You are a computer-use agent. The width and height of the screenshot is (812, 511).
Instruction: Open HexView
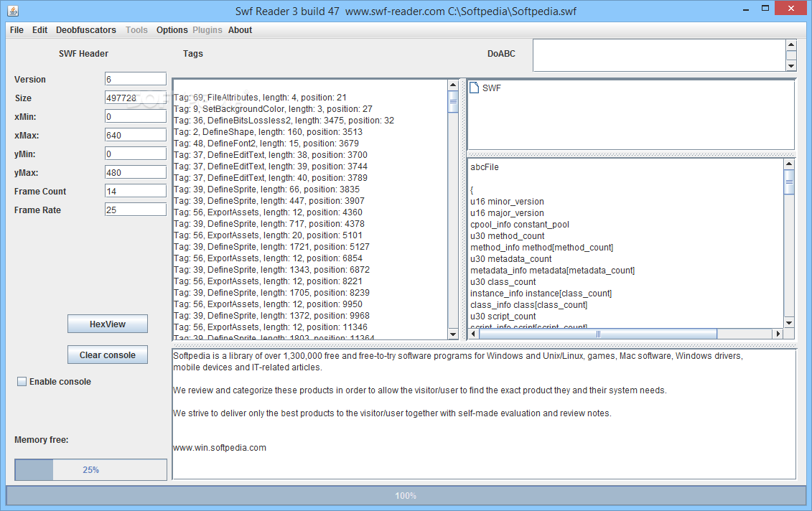tap(108, 324)
